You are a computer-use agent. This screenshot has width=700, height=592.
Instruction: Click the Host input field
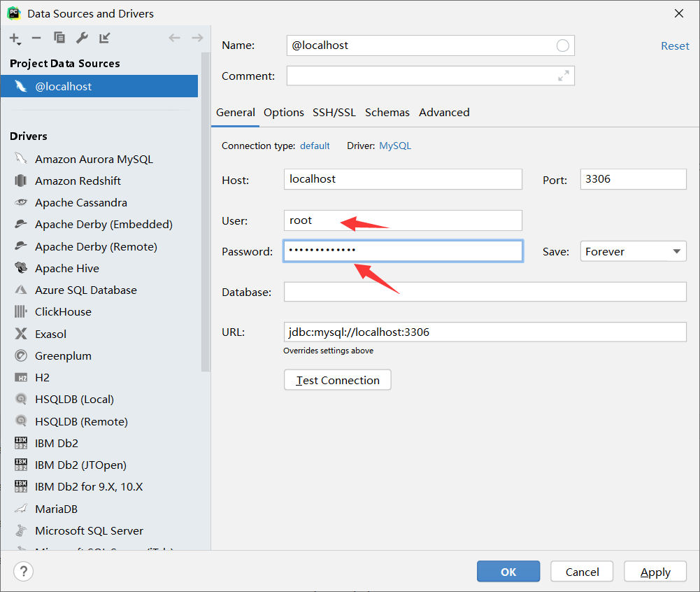(x=403, y=179)
